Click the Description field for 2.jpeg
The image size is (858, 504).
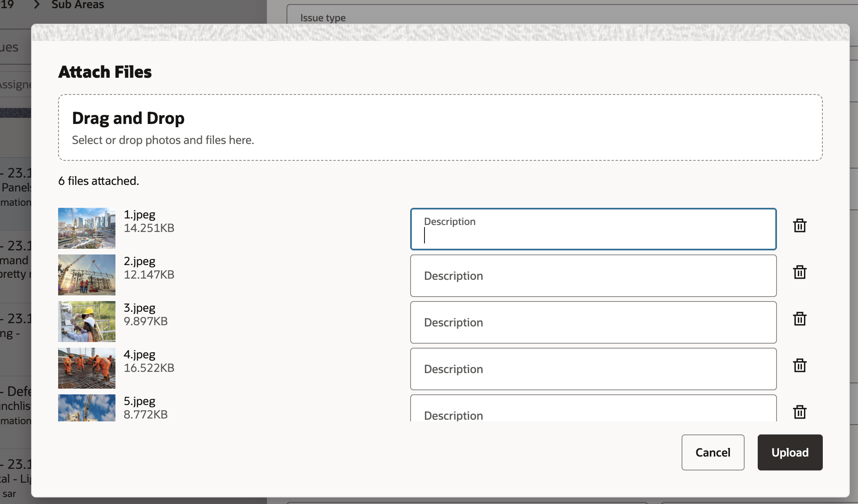(x=593, y=276)
